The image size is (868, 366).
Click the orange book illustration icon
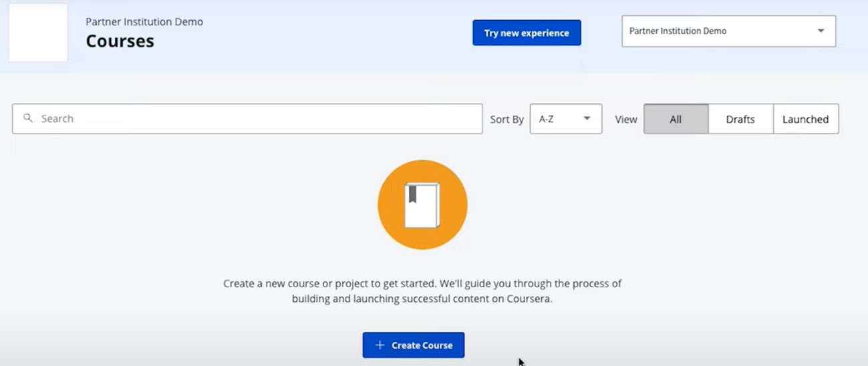click(x=422, y=204)
